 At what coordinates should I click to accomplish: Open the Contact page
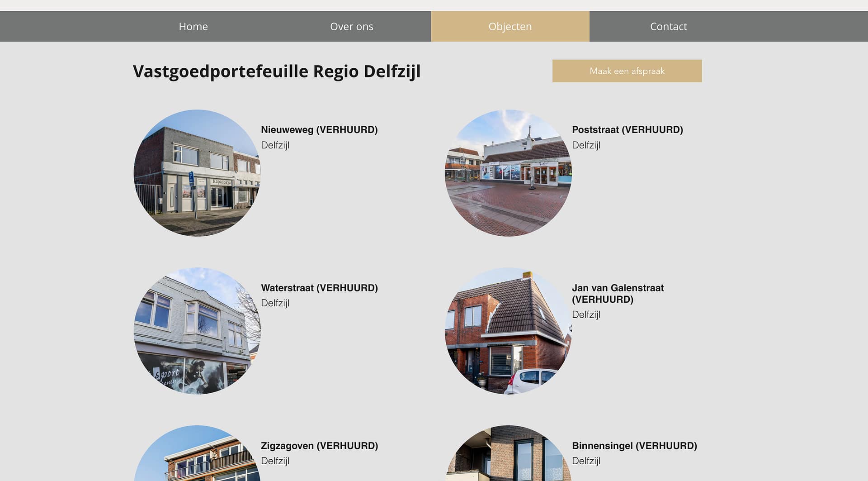coord(668,26)
